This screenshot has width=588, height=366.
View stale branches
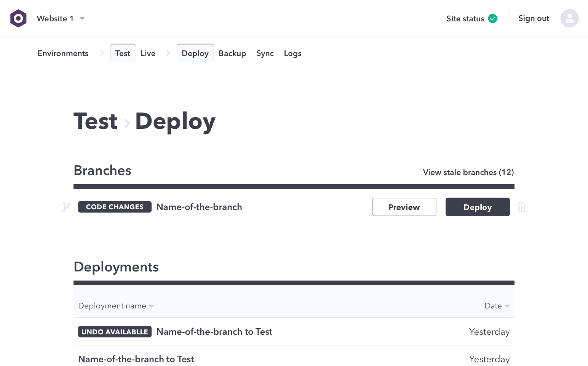(x=468, y=172)
